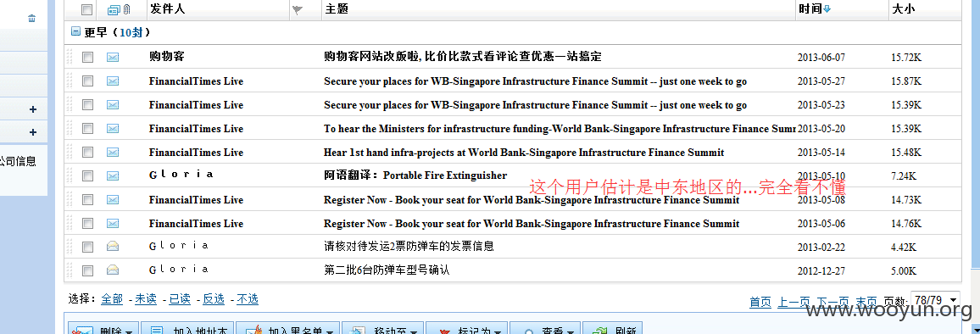Check the box for the 2013-05-23 FinancialTimes mail
Viewport: 980px width, 334px height.
point(87,104)
